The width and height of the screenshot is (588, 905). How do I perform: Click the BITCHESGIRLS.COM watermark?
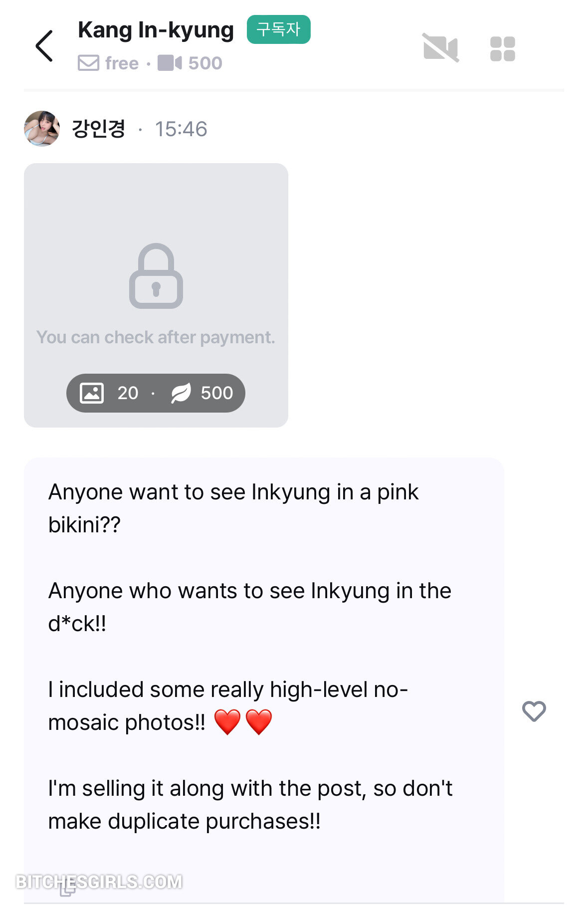(x=99, y=882)
